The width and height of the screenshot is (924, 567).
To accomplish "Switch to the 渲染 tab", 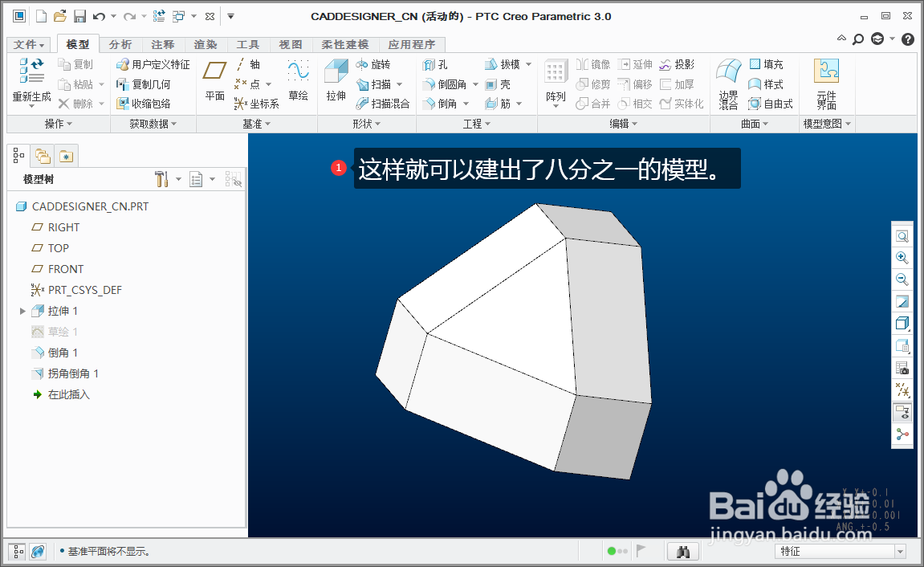I will [206, 44].
